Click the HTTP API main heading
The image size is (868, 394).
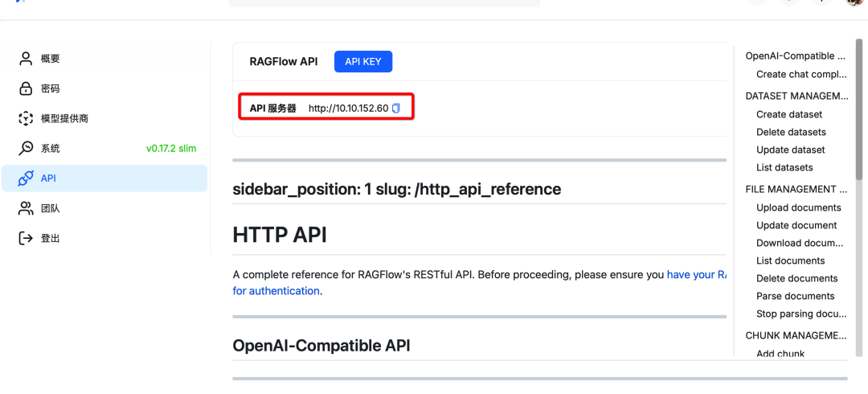tap(280, 235)
